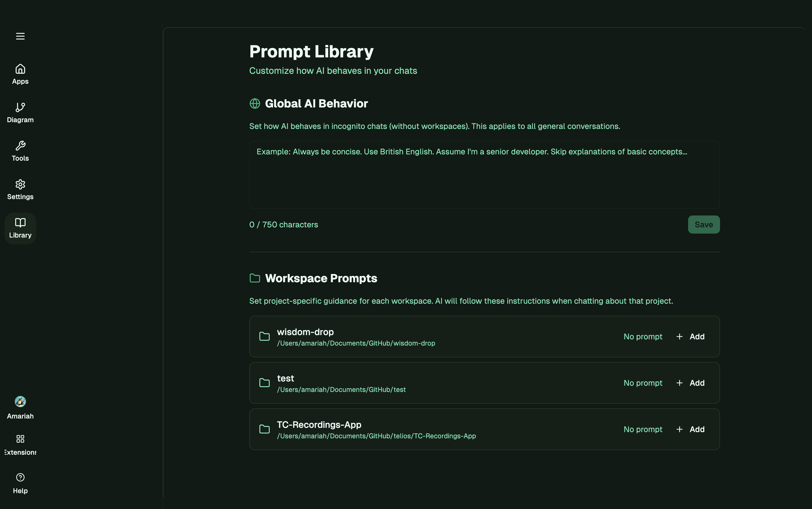Click the Help icon at bottom
Viewport: 812px width, 509px height.
(x=20, y=477)
